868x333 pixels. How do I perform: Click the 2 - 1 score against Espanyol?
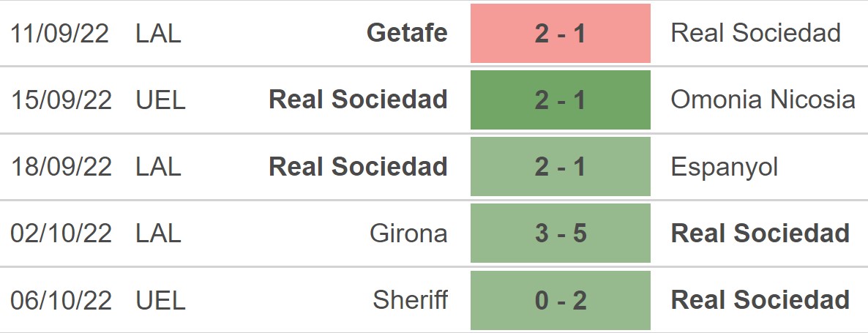560,167
